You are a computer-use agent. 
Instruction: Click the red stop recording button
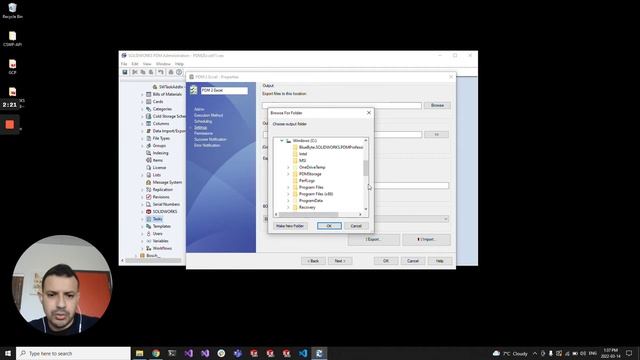(x=10, y=124)
